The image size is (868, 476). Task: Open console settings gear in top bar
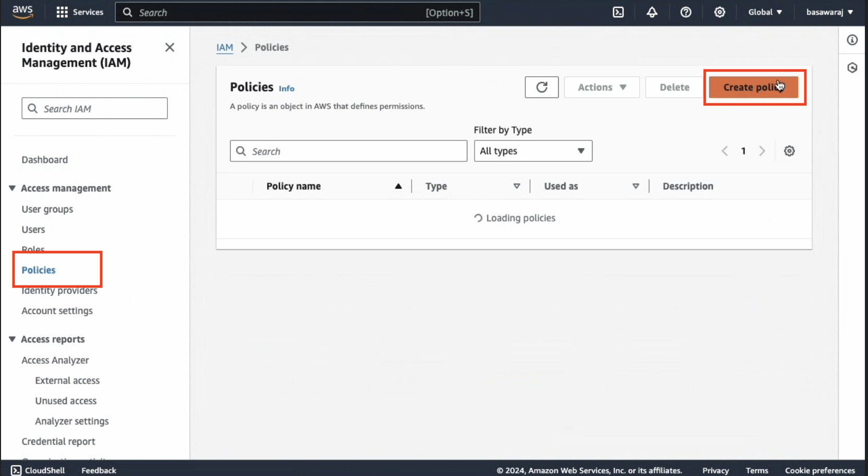point(720,12)
